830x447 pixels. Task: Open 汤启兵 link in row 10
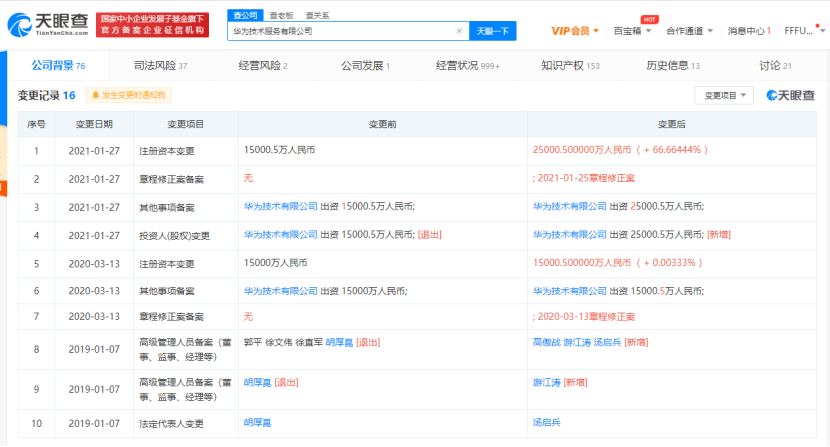pos(546,423)
